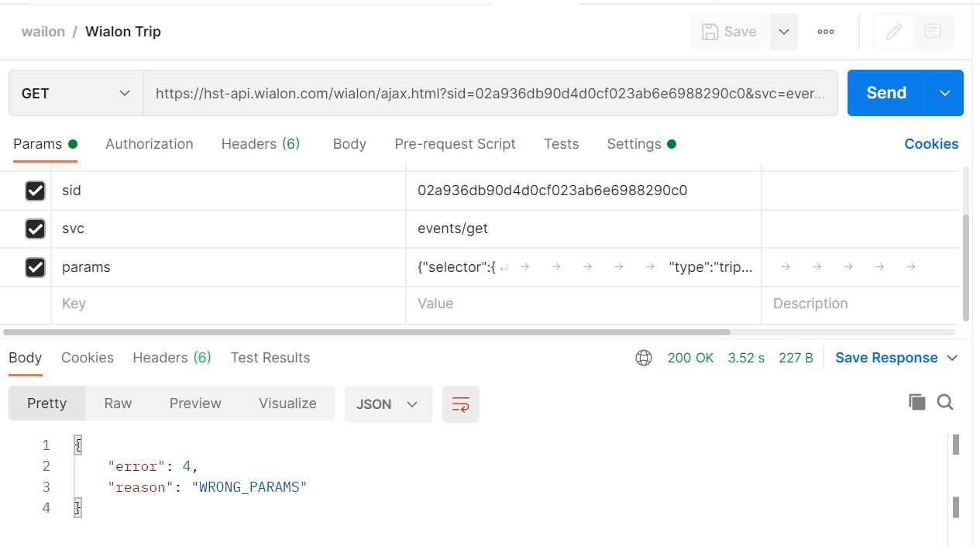Open the JSON format dropdown

pos(387,404)
